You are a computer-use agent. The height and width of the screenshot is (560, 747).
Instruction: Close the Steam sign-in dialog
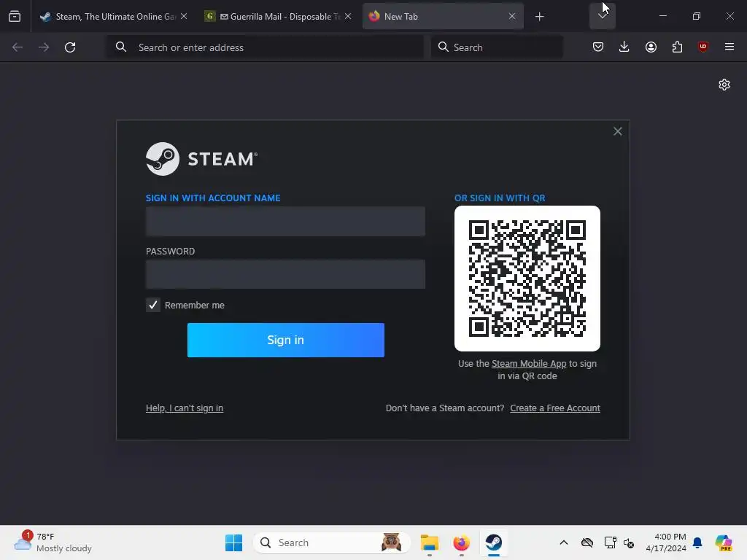[617, 131]
